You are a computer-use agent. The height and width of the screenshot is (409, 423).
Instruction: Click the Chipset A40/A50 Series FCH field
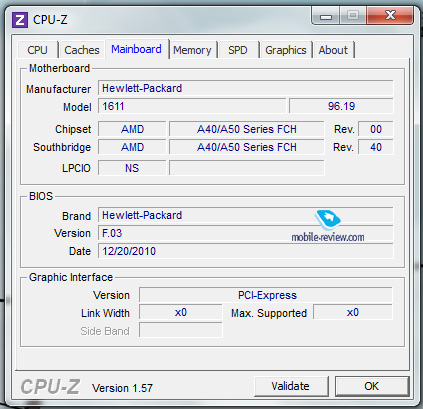coord(247,129)
